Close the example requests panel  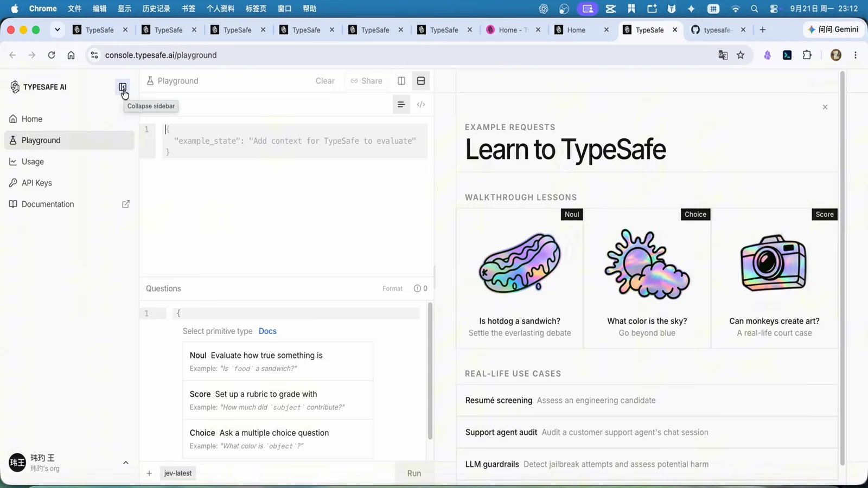[825, 107]
